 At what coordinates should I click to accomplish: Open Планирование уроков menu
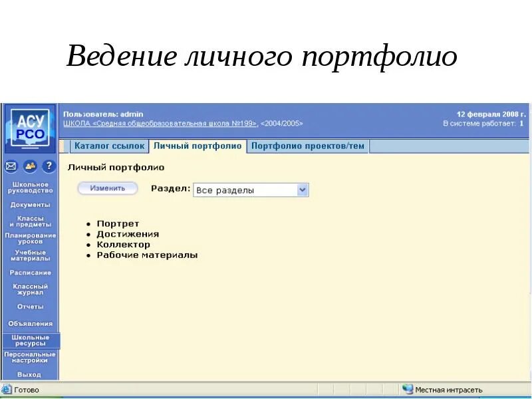(x=30, y=239)
